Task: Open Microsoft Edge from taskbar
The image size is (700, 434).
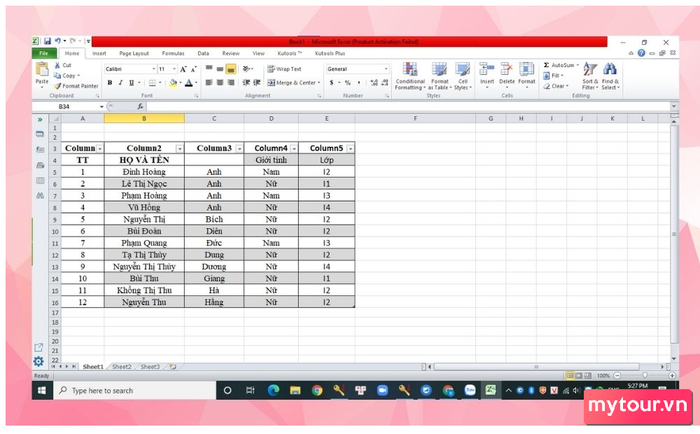Action: [273, 391]
